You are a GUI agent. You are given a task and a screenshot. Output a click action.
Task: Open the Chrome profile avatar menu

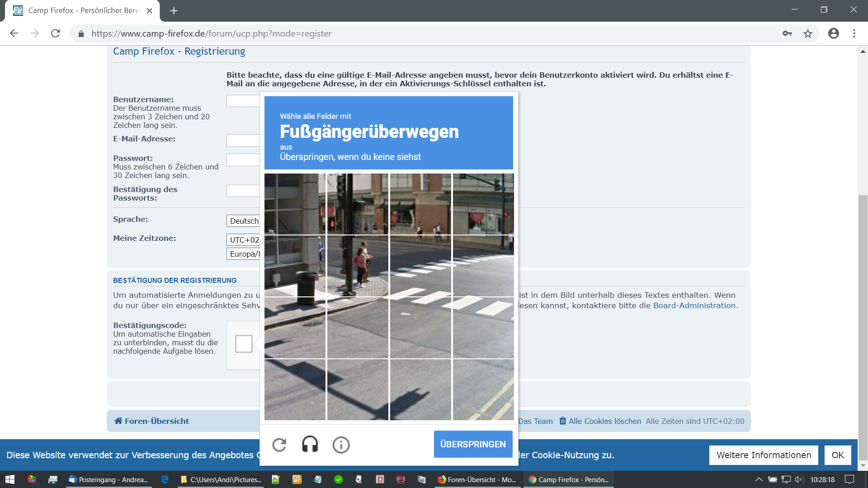833,33
